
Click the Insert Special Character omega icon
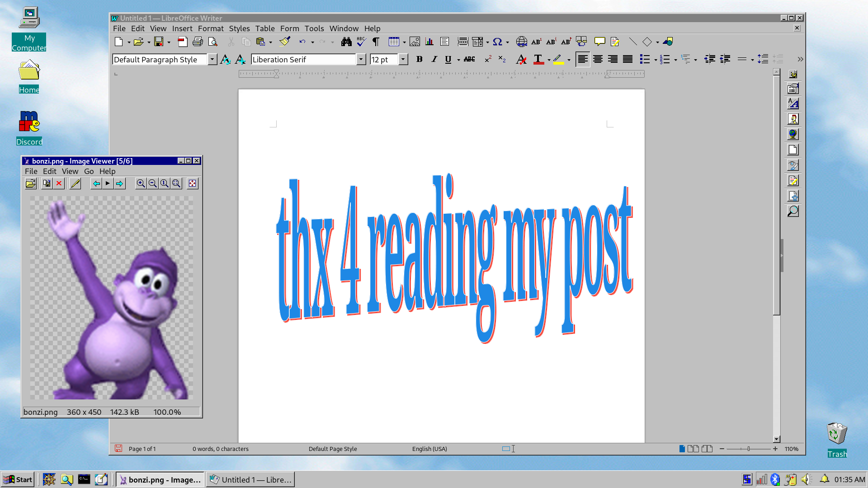coord(497,42)
